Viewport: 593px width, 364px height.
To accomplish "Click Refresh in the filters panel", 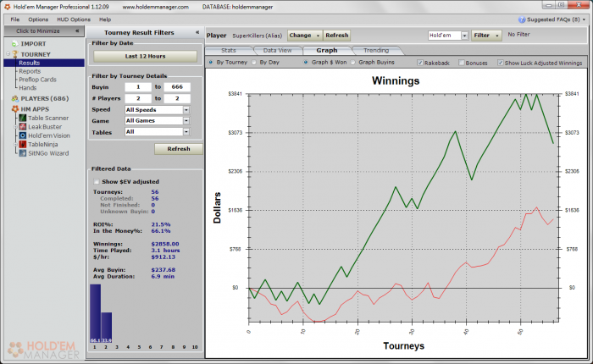I will click(x=179, y=149).
